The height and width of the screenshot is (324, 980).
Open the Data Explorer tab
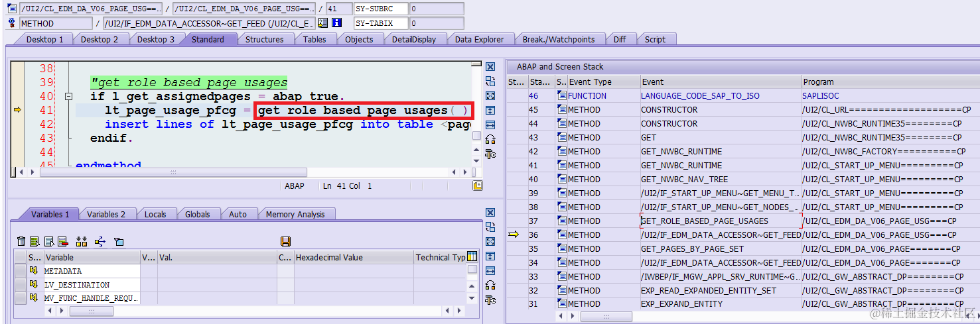click(479, 40)
